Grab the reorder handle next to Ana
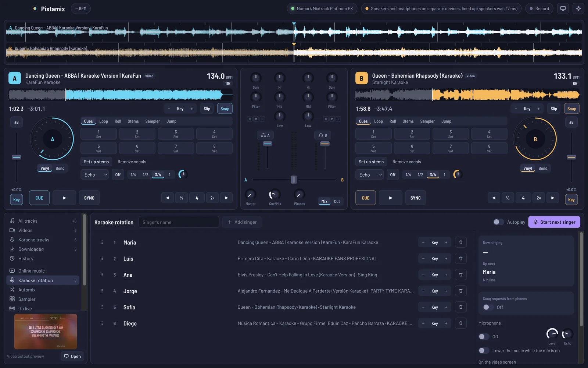588x368 pixels. pos(102,275)
